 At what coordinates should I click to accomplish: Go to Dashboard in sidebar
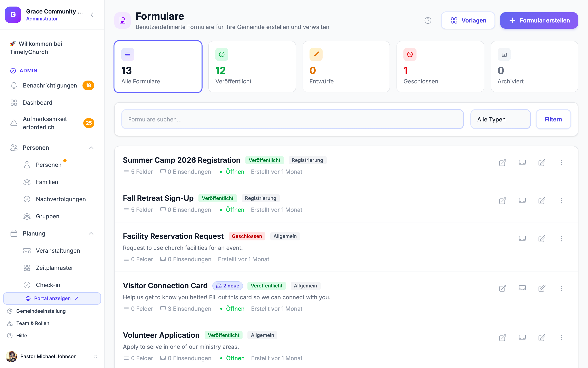click(52, 103)
